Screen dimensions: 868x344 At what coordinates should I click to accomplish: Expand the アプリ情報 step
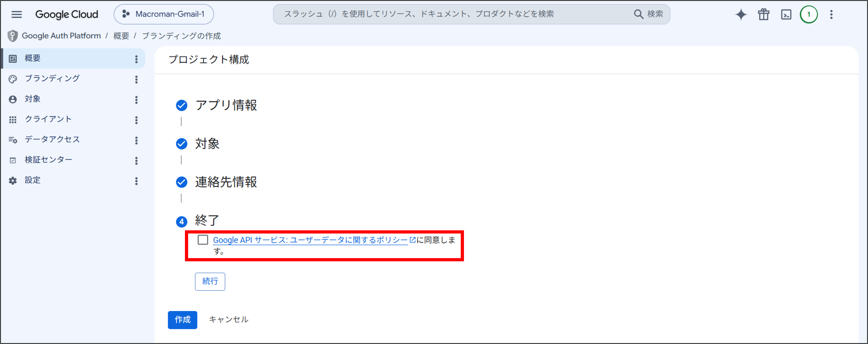(226, 105)
